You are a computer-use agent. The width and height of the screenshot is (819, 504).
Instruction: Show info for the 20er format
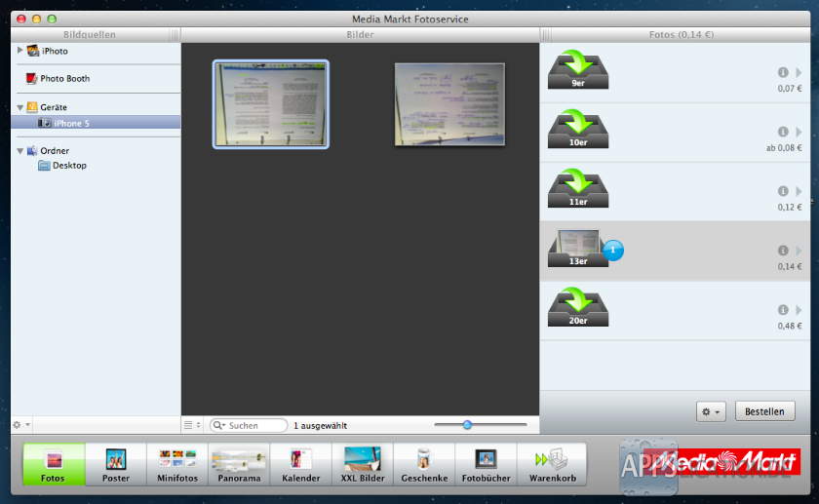pyautogui.click(x=782, y=310)
